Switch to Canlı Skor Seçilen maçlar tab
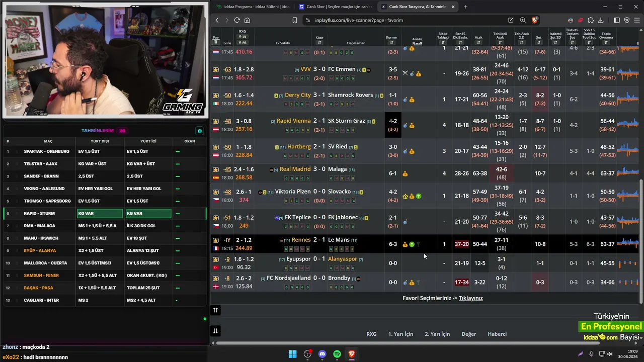This screenshot has width=644, height=362. coord(335,7)
